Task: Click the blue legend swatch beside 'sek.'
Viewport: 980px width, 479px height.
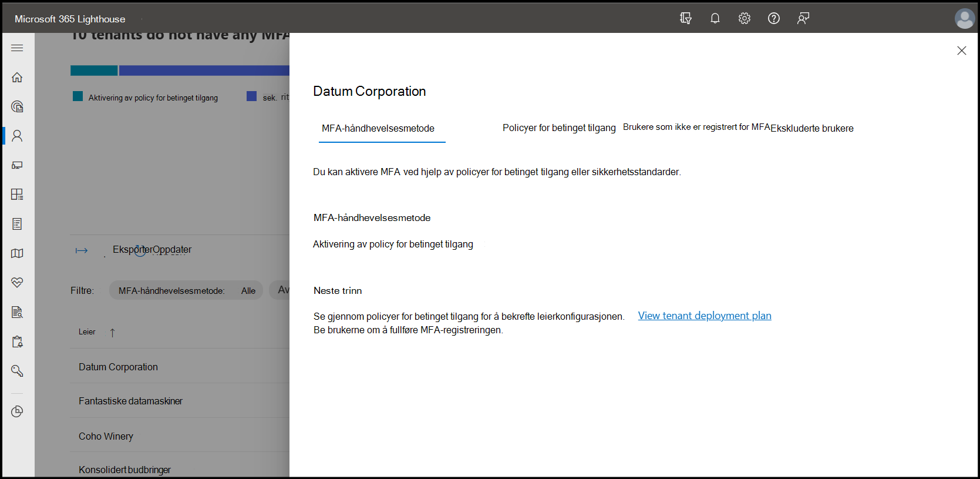Action: pyautogui.click(x=251, y=96)
